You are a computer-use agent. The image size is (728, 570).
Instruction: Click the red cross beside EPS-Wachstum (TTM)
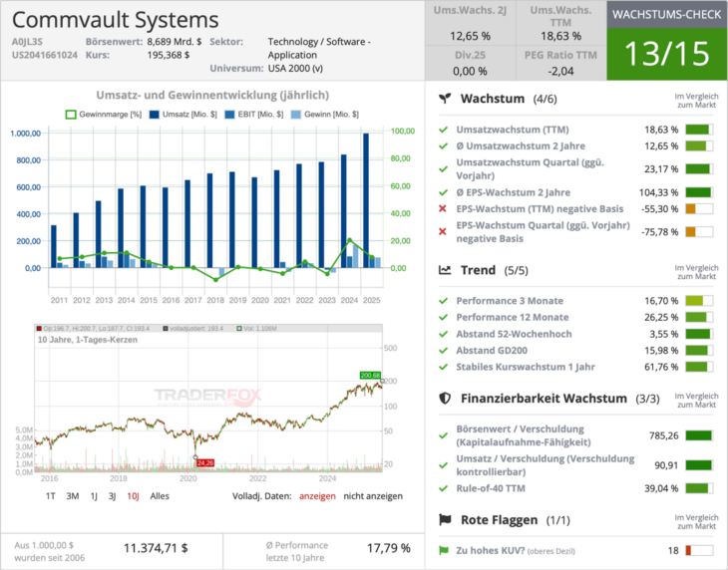[443, 208]
